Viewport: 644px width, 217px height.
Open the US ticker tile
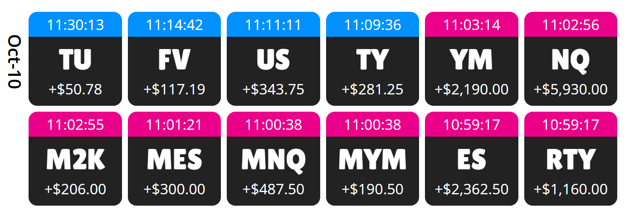273,60
